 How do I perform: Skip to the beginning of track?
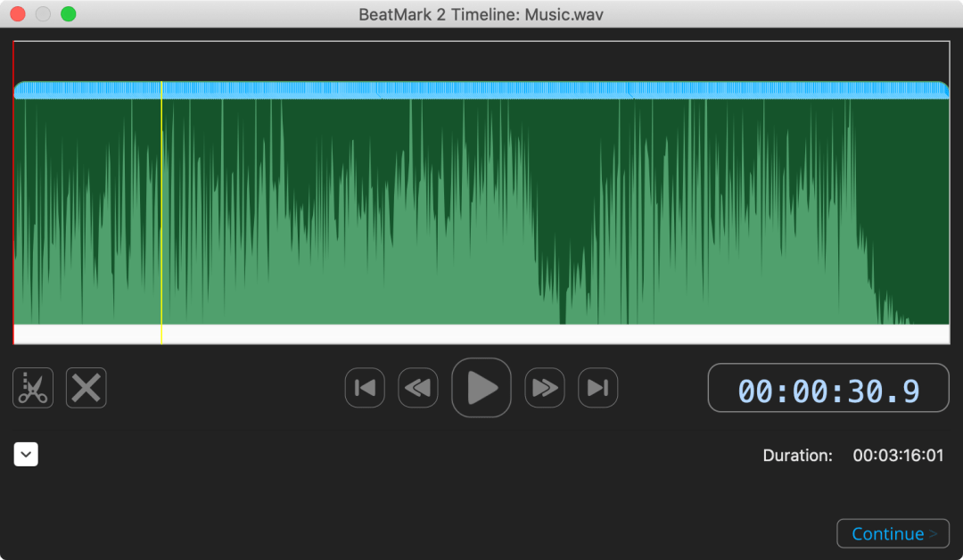pyautogui.click(x=365, y=388)
